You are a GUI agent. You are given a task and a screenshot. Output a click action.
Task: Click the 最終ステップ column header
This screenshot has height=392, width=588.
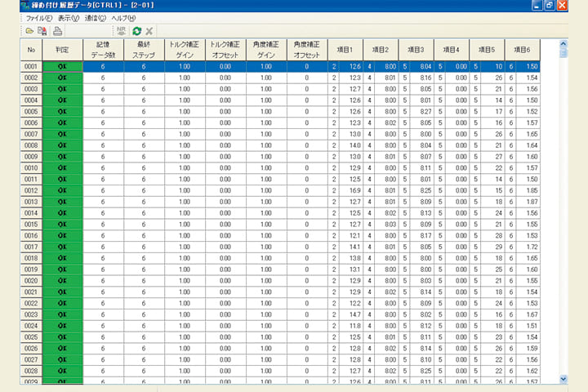click(144, 50)
